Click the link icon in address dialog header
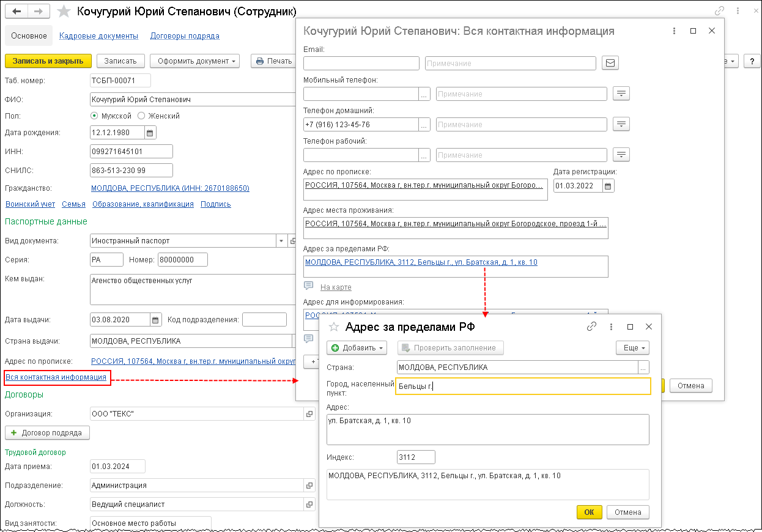The width and height of the screenshot is (762, 532). coord(591,327)
